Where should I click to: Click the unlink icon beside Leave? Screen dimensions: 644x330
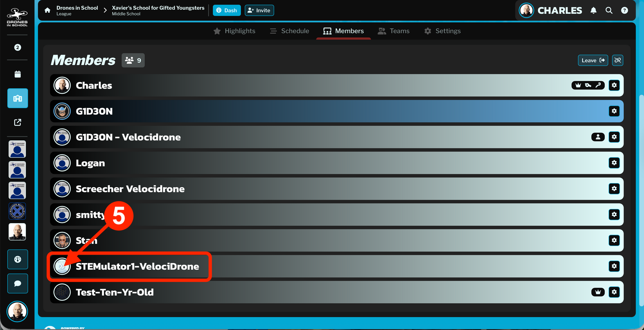pyautogui.click(x=618, y=60)
